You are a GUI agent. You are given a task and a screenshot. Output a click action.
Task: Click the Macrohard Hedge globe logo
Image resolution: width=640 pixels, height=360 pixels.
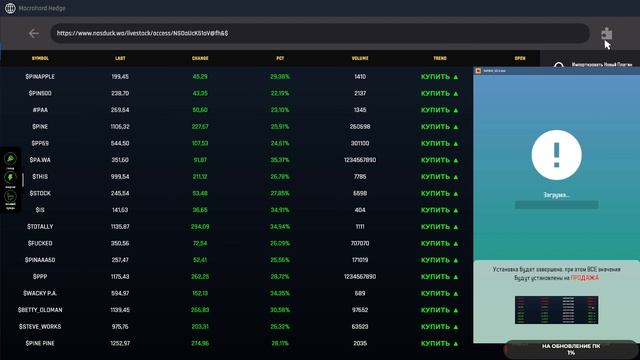point(10,8)
